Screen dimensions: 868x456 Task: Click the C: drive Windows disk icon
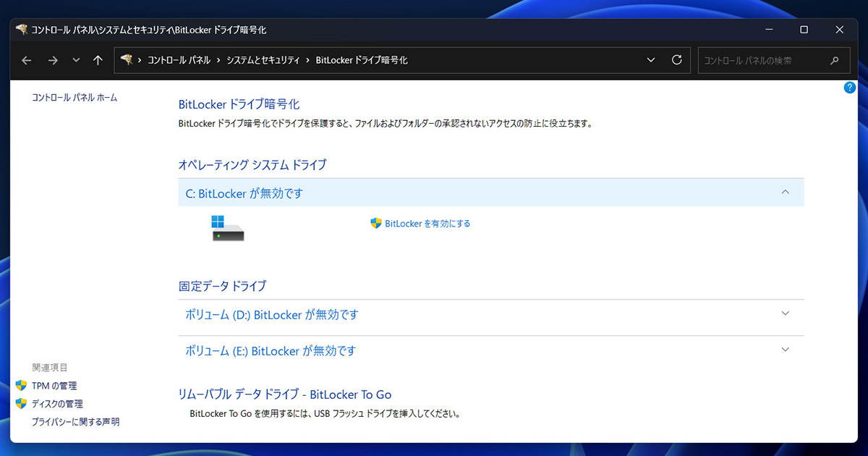(228, 228)
